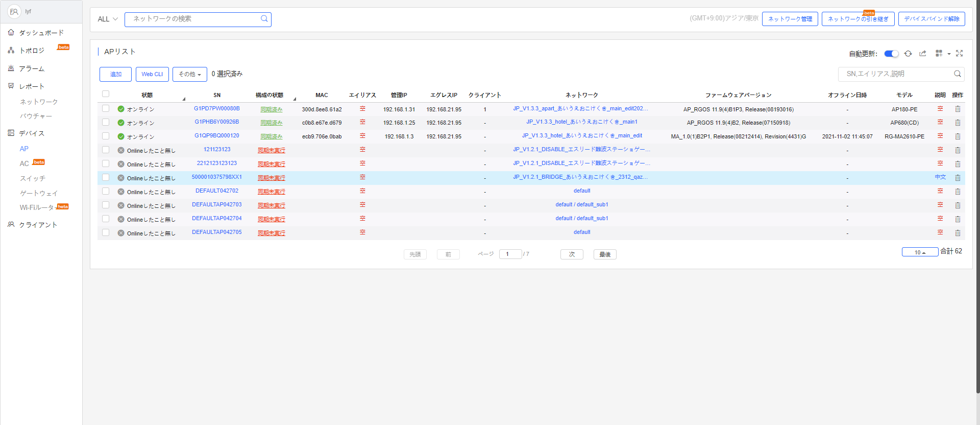Edit empty alias for G1PD7PW00080B
This screenshot has width=980, height=425.
362,108
